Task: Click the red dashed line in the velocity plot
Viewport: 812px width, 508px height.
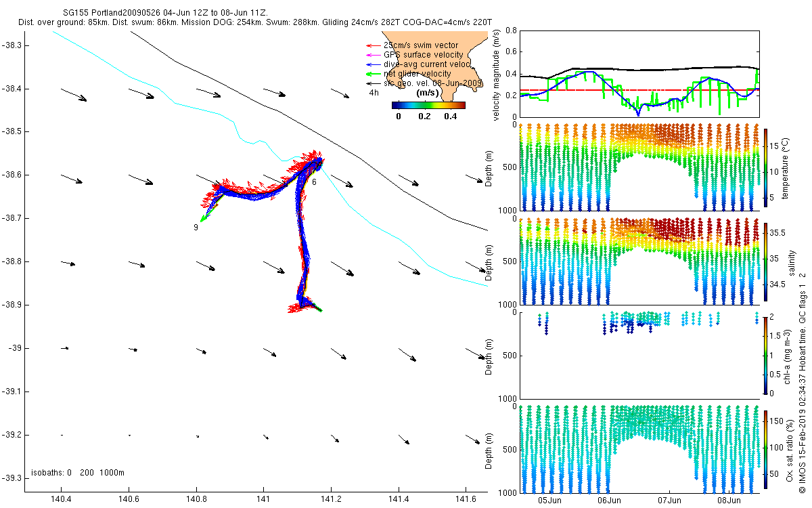Action: 639,89
